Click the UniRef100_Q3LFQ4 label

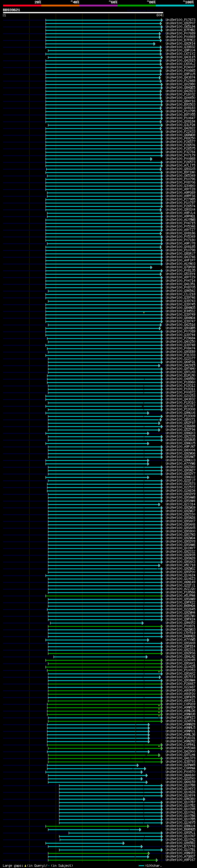click(x=180, y=125)
